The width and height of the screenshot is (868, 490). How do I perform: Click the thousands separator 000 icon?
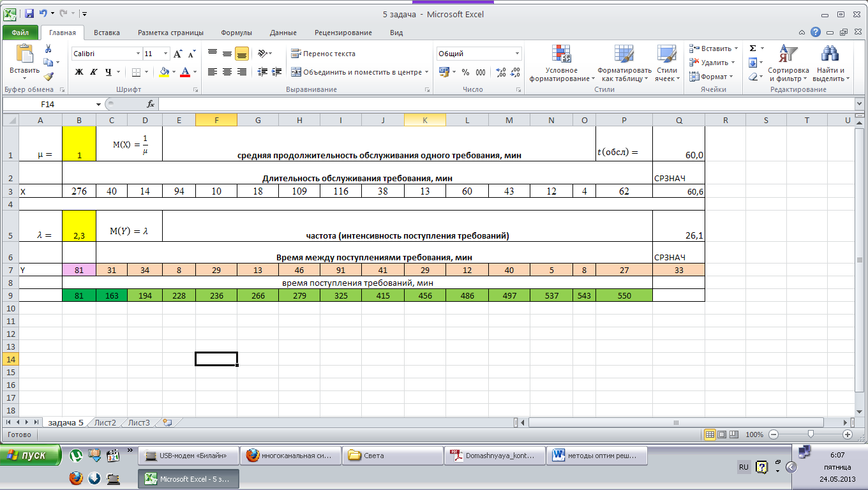tap(480, 72)
